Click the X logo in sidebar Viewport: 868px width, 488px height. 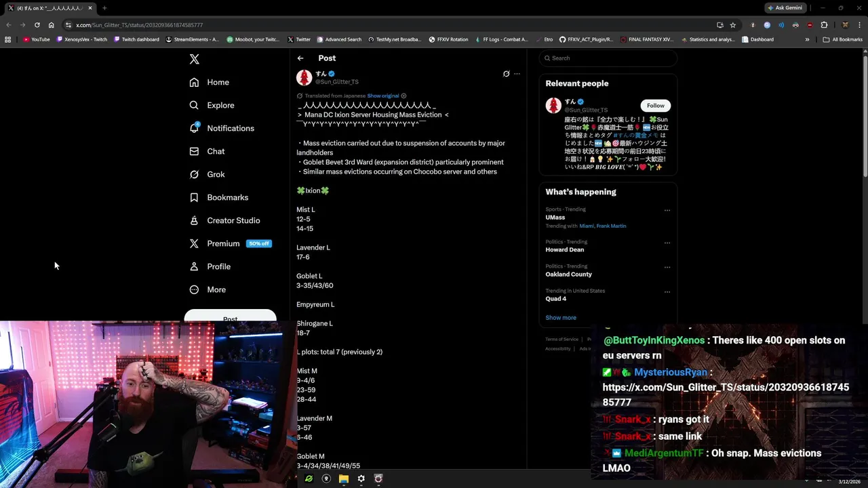click(195, 59)
